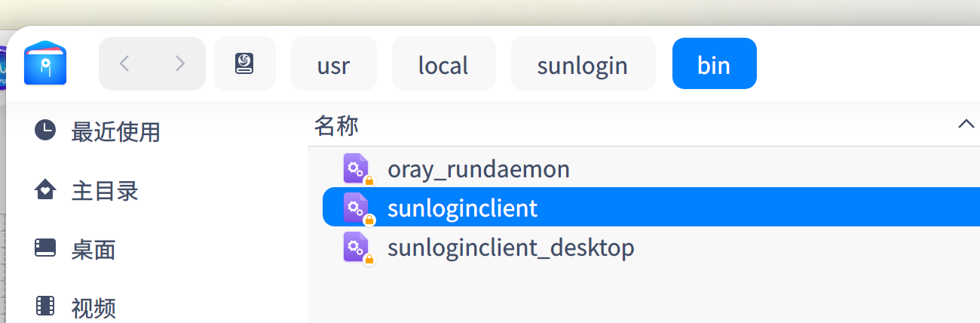Open Recent (最近使用) in sidebar
The image size is (980, 323).
tap(115, 132)
